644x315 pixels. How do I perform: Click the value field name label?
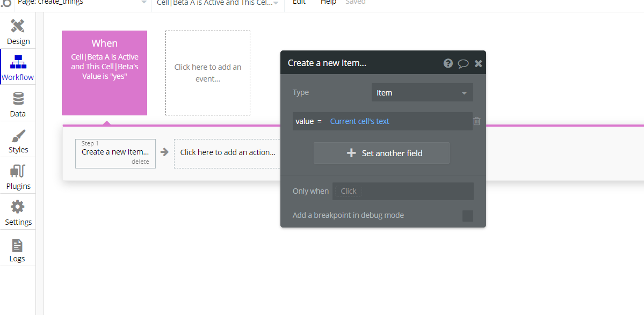tap(305, 121)
